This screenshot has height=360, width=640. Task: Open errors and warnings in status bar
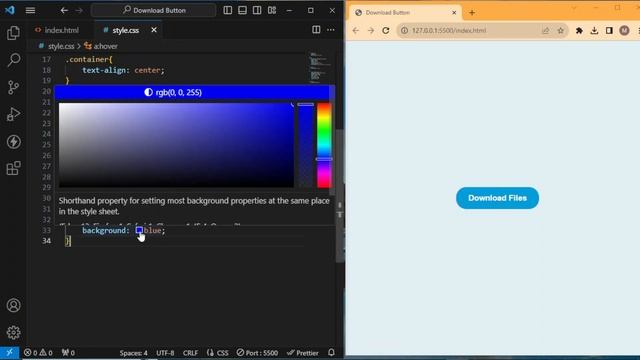(38, 353)
